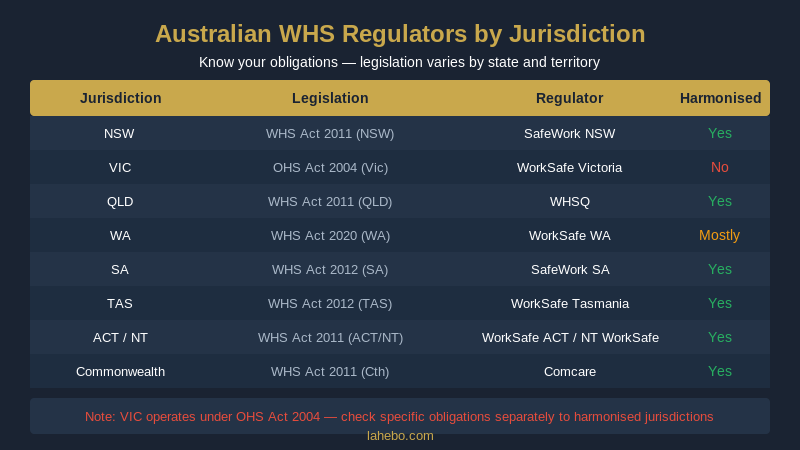Image resolution: width=800 pixels, height=450 pixels.
Task: Select 'WorkSafe ACT / NT WorkSafe' regulator cell
Action: click(570, 338)
